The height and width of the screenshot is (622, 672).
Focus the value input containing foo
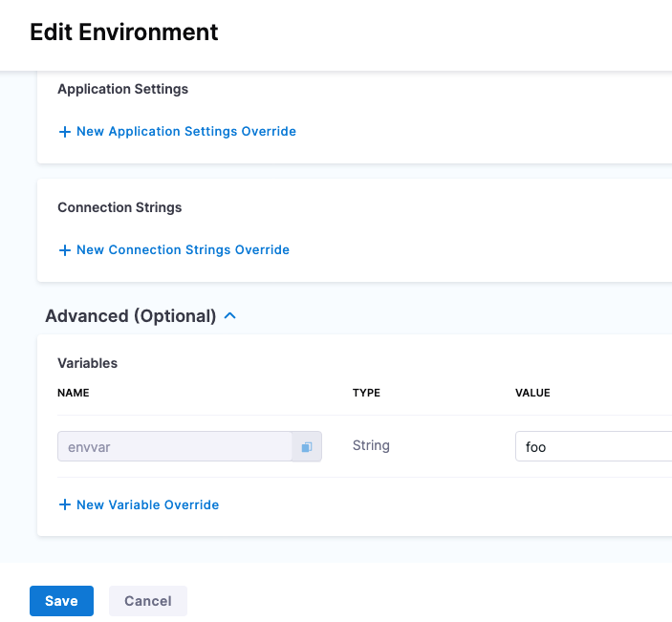pos(593,447)
